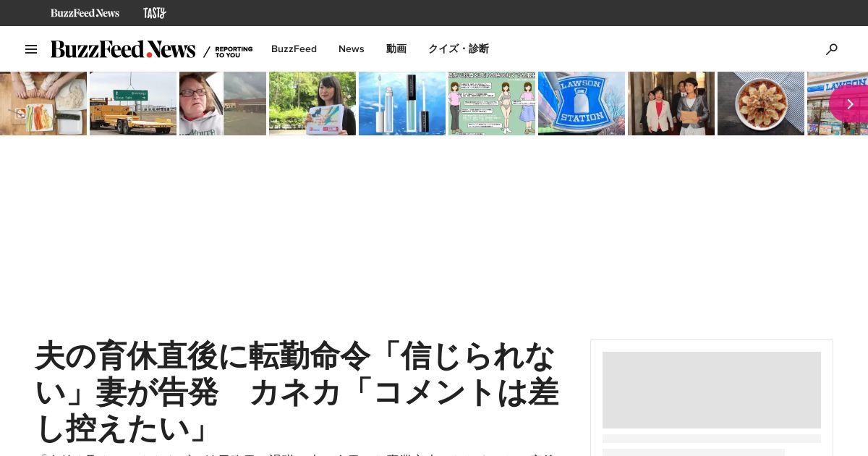Open the sushi-rolling hands thumbnail
This screenshot has width=868, height=456.
[x=43, y=104]
